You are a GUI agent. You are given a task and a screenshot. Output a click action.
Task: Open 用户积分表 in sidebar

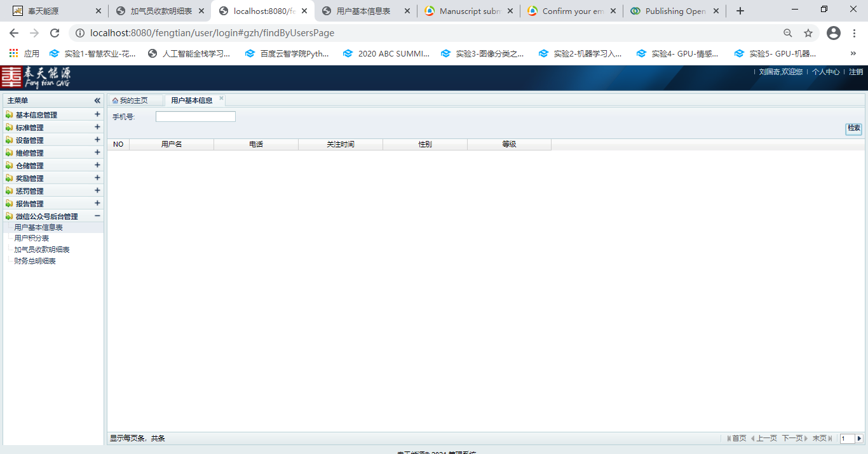[32, 238]
